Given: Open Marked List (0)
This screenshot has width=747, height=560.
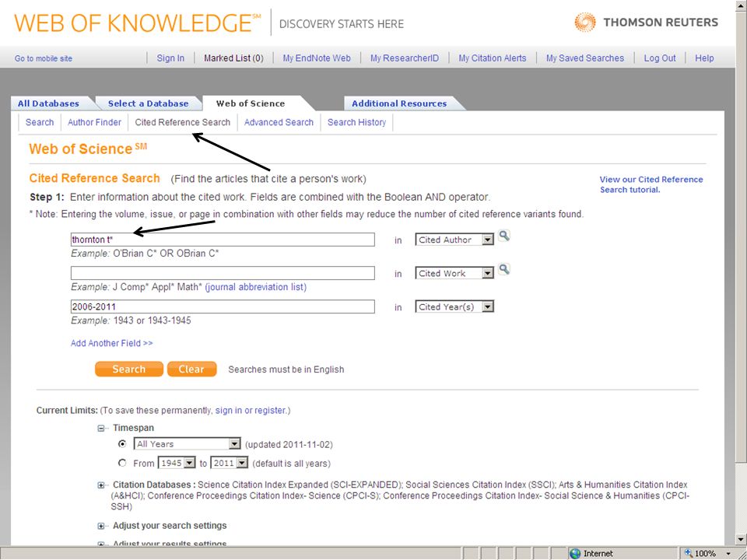Looking at the screenshot, I should coord(233,58).
